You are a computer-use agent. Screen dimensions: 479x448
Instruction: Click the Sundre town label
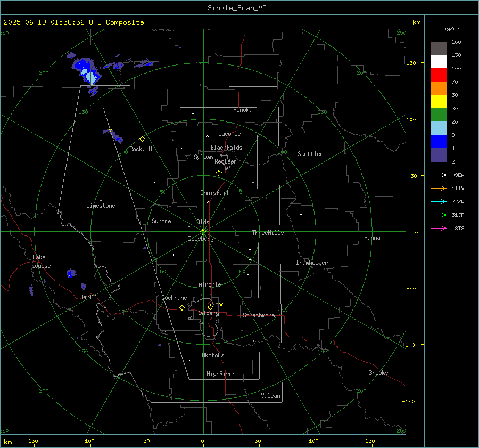[x=161, y=221]
